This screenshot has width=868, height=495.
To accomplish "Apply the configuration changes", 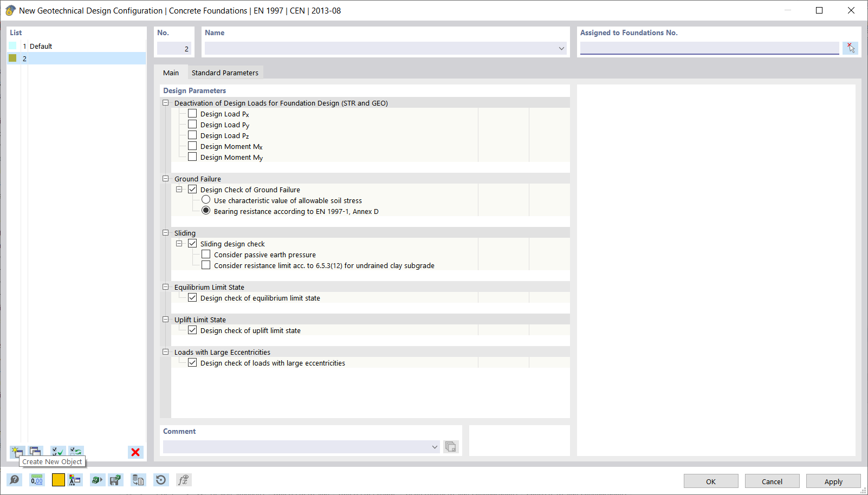I will [833, 481].
